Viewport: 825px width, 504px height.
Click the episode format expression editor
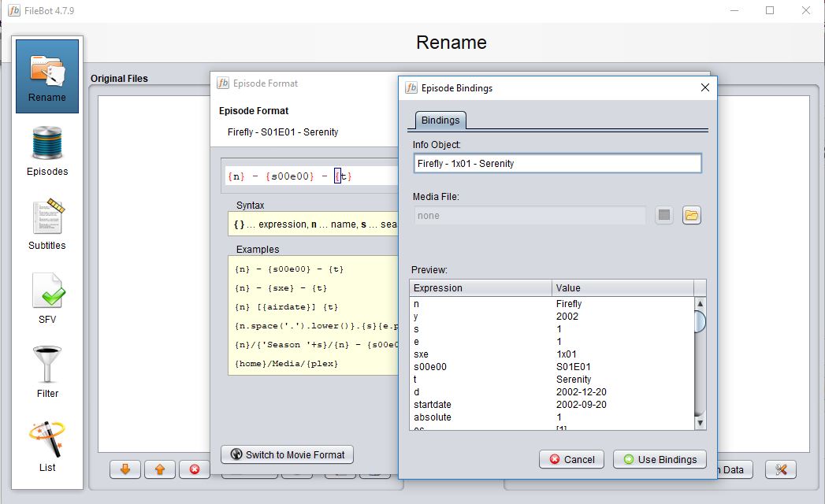313,176
